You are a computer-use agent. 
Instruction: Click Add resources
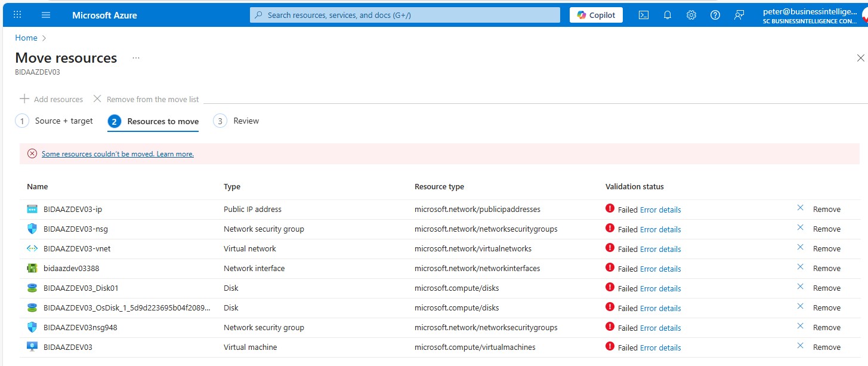pyautogui.click(x=51, y=99)
